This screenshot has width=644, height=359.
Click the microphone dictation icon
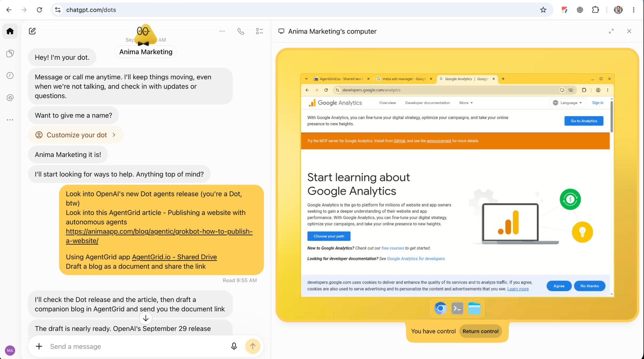point(234,346)
